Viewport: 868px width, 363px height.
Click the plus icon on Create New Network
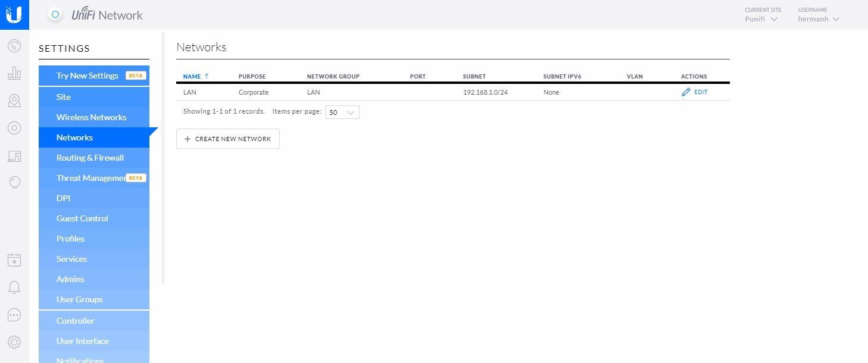pos(188,139)
